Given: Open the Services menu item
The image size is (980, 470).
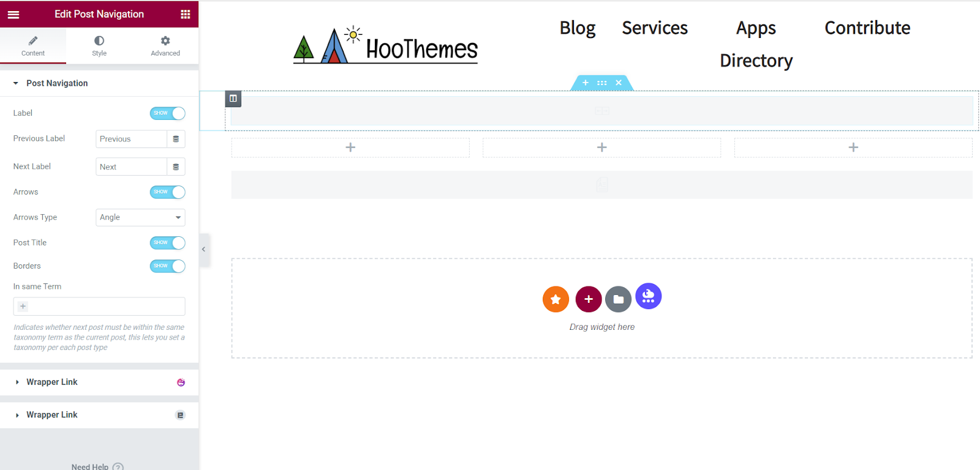Looking at the screenshot, I should 655,28.
